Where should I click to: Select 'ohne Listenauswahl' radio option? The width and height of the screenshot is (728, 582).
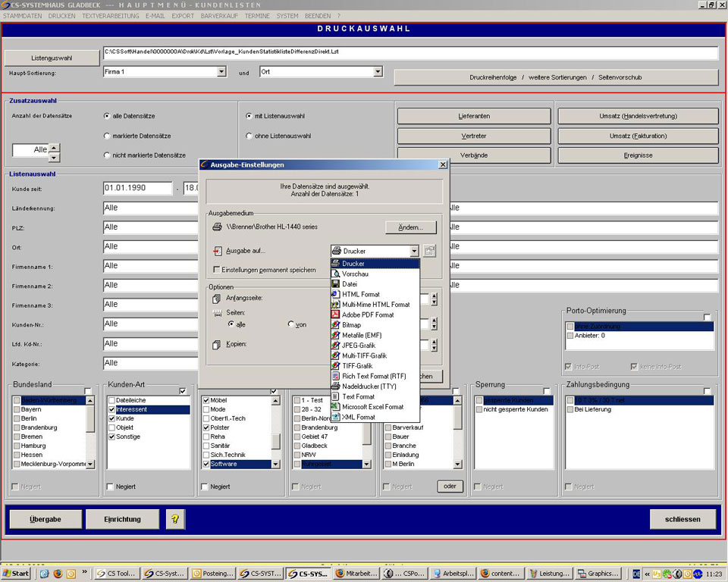tap(249, 136)
